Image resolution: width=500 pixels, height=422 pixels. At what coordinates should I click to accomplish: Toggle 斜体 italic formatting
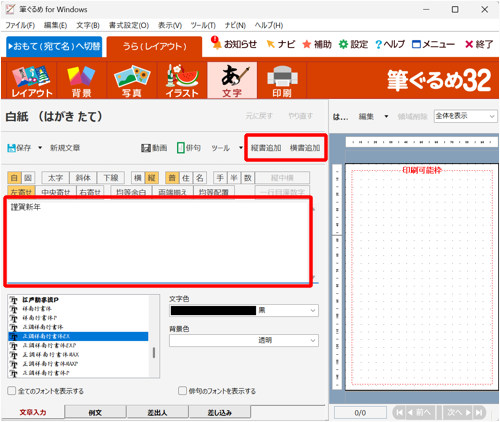coord(83,178)
